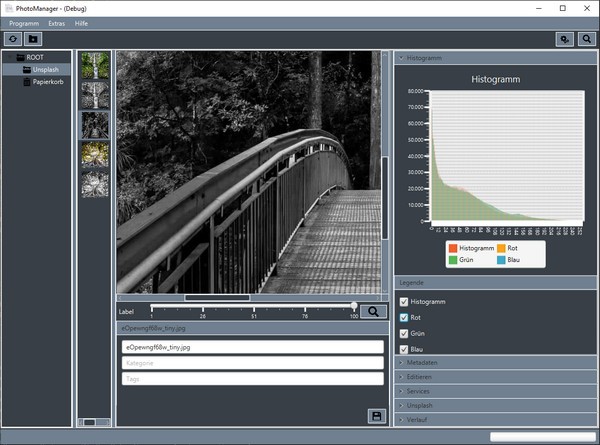Click the refresh icon in toolbar
This screenshot has width=600, height=445.
13,39
